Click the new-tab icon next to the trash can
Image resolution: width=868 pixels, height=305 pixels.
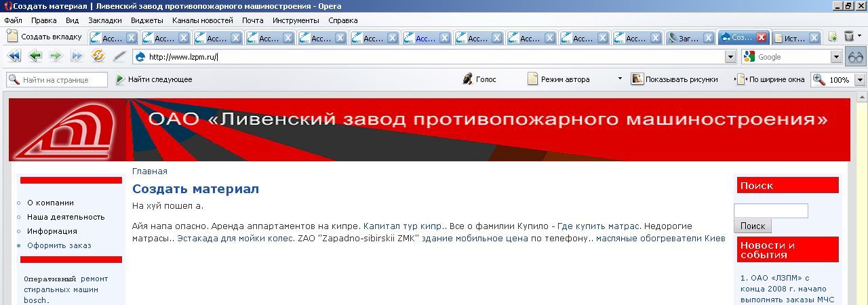[833, 37]
